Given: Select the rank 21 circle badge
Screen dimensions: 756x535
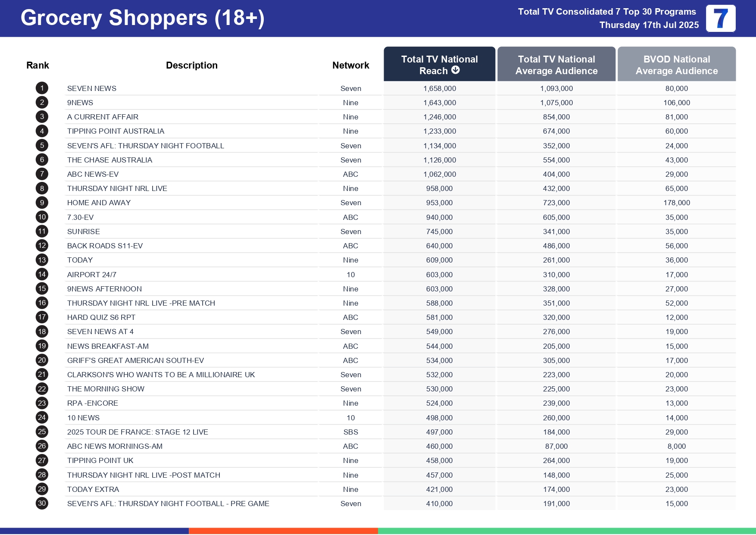Looking at the screenshot, I should (42, 374).
